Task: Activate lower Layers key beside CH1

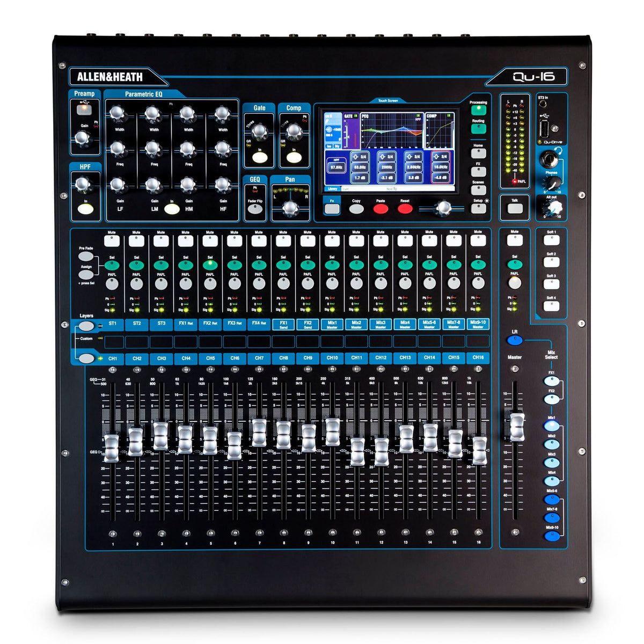Action: click(86, 358)
